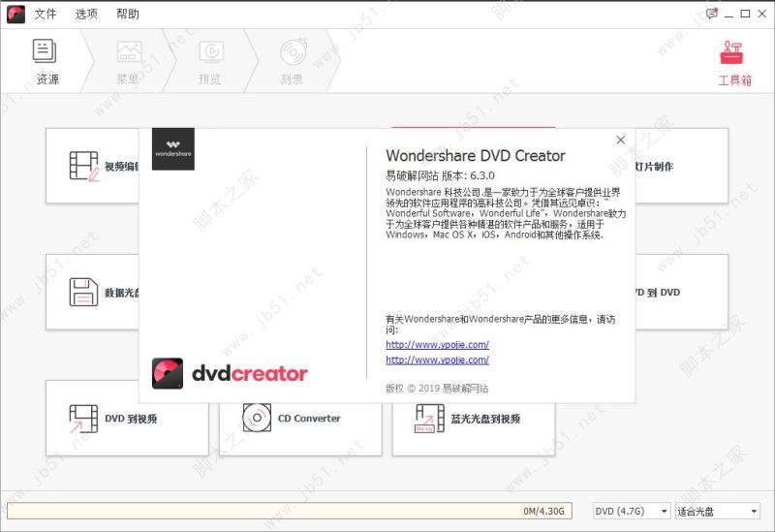775x532 pixels.
Task: Switch to the 资源 step tab
Action: click(46, 61)
